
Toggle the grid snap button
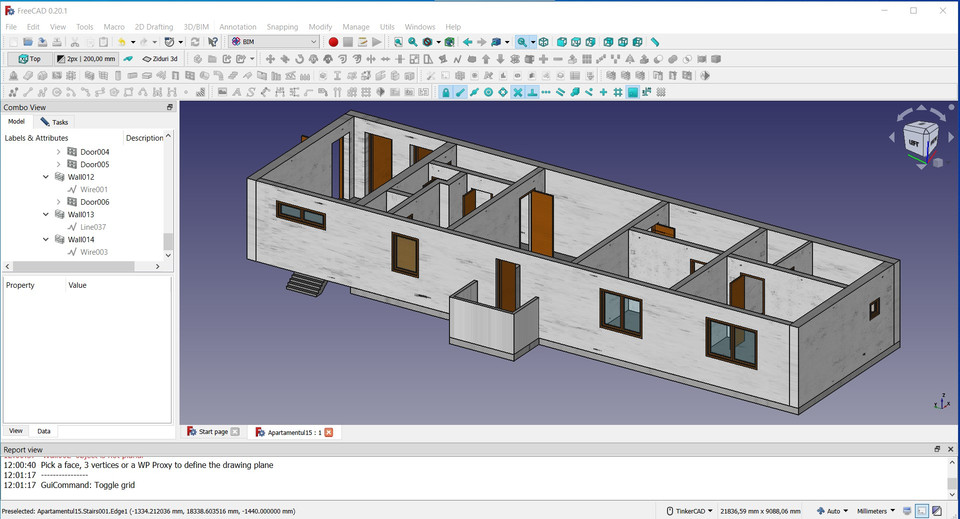pos(618,92)
